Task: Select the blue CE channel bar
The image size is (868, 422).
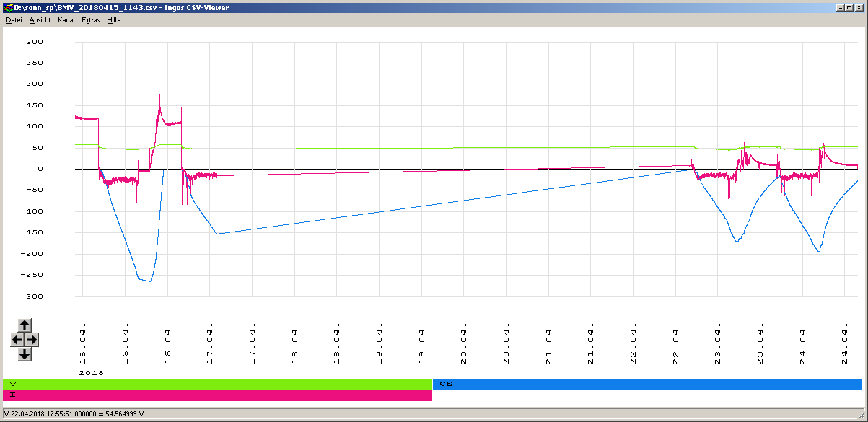Action: click(647, 384)
